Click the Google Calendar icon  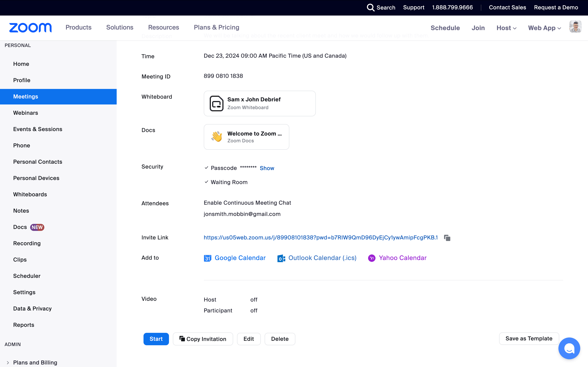pyautogui.click(x=207, y=258)
